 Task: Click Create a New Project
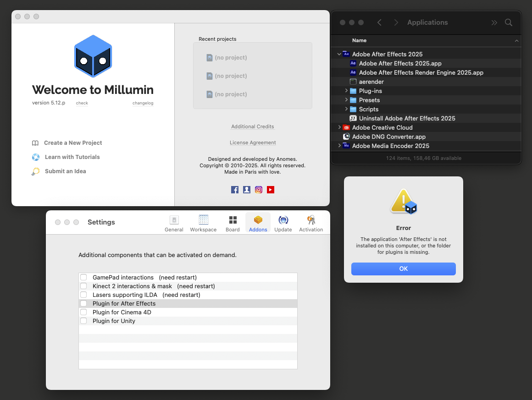coord(73,143)
